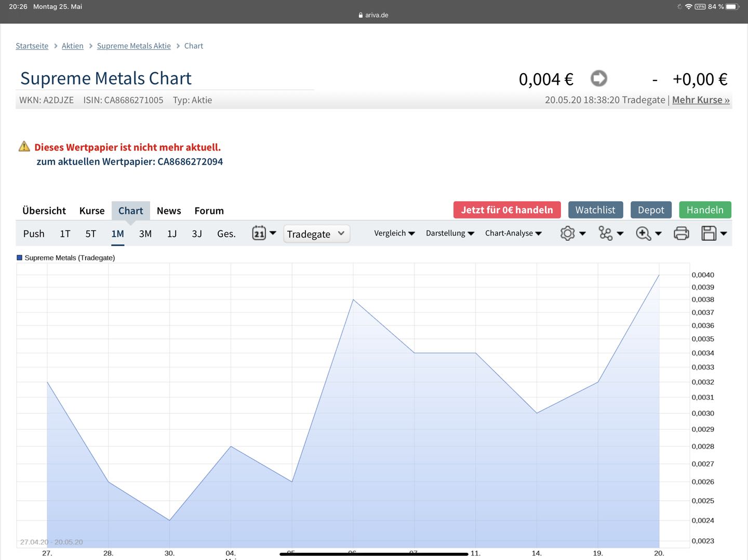The width and height of the screenshot is (748, 560).
Task: Click the 27.04.20 - 20.05.20 date range text
Action: 51,542
